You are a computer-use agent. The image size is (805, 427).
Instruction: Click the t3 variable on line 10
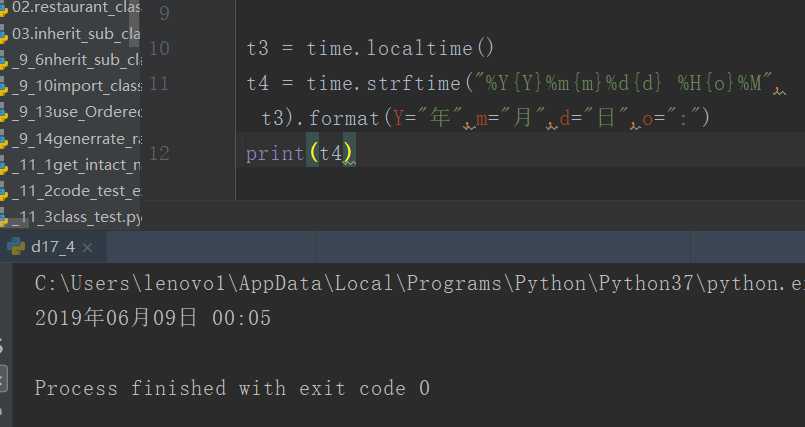click(x=258, y=48)
